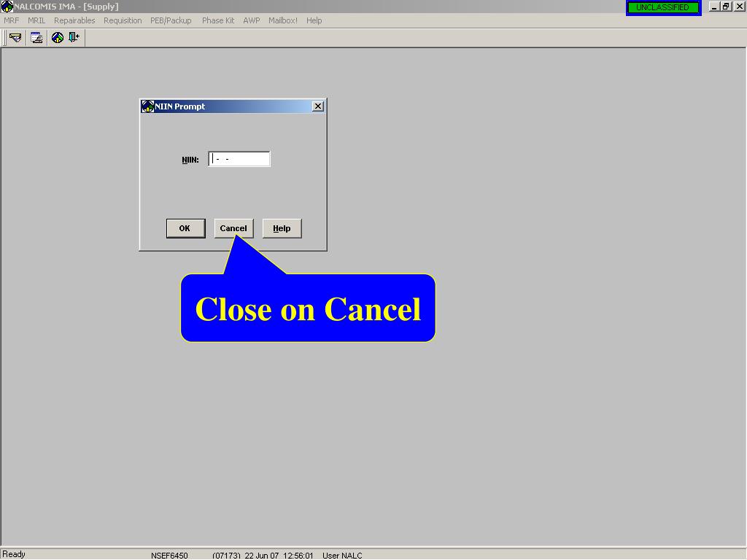Open the PEB/Packup menu
Viewport: 747px width, 560px height.
point(171,20)
